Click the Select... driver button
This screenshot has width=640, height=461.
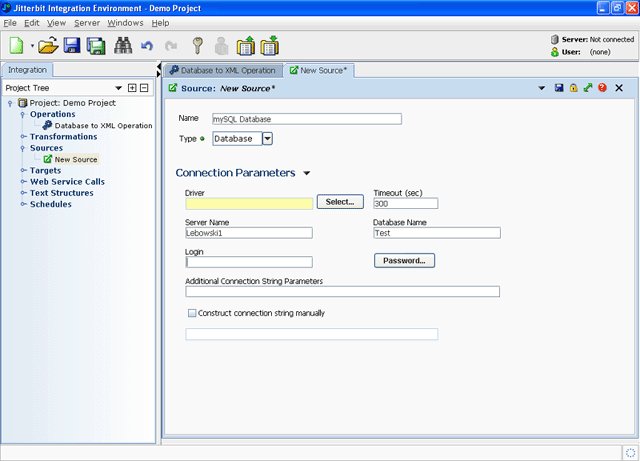click(x=340, y=202)
